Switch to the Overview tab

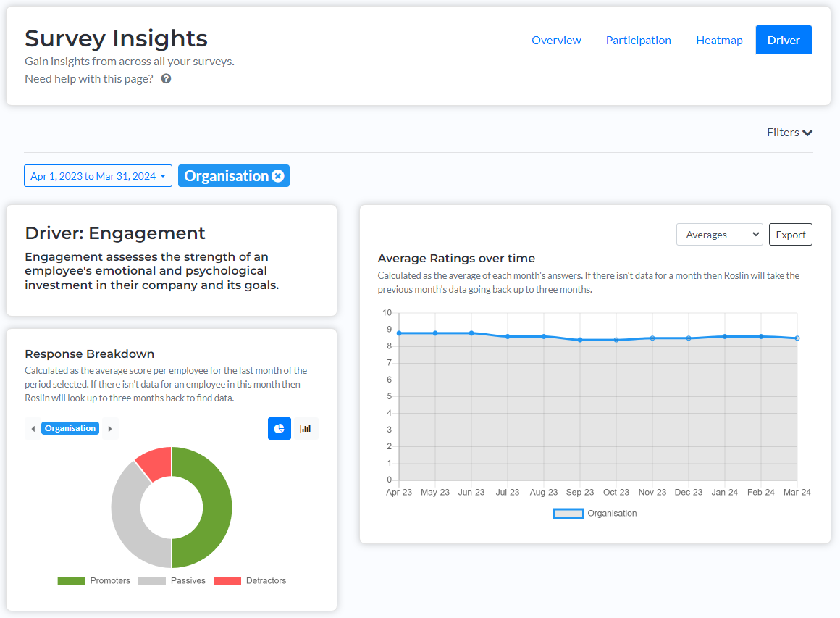point(556,40)
